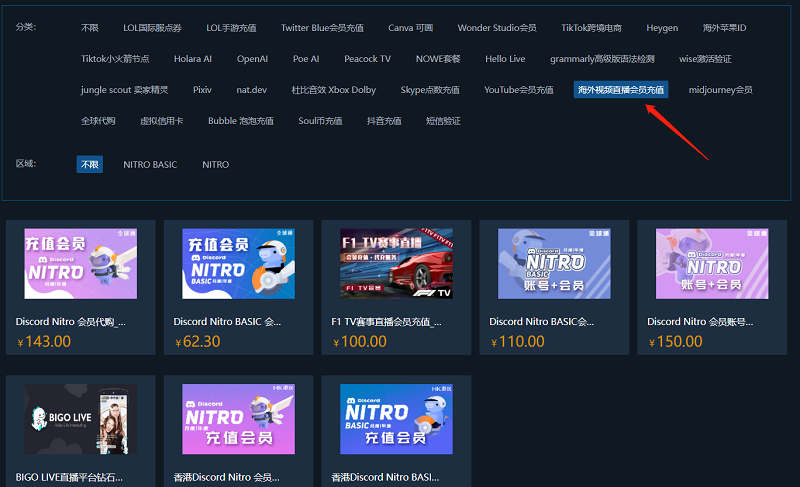
Task: Click 香港Discord Nitro 会员 title
Action: pos(227,477)
